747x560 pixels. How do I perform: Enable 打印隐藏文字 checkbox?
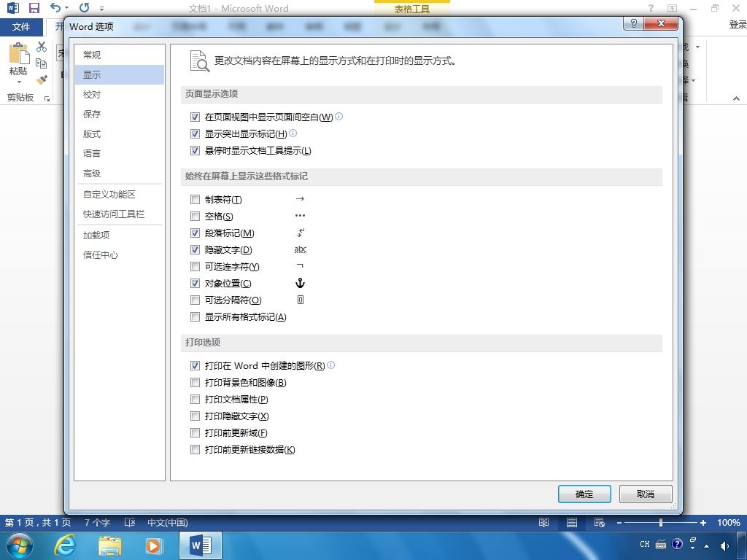pyautogui.click(x=195, y=416)
